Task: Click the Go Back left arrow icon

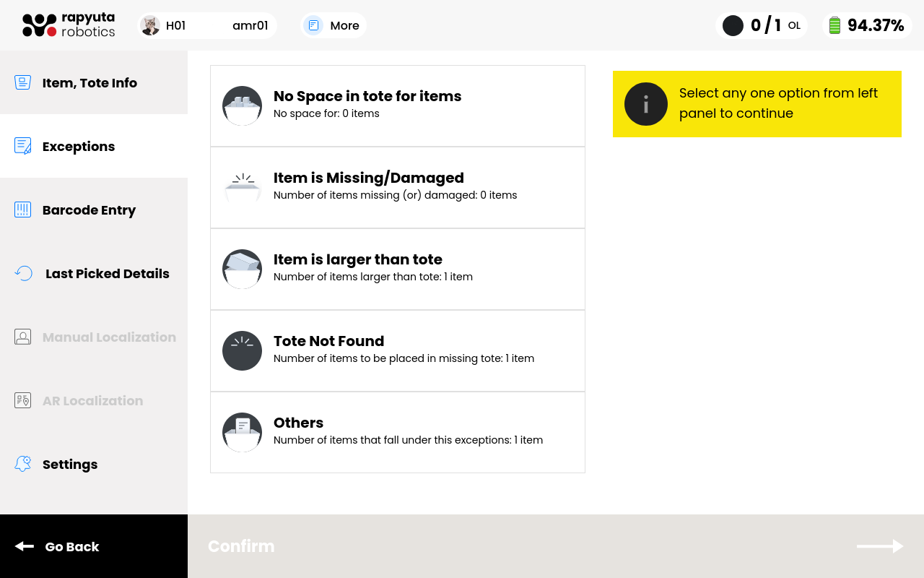Action: tap(25, 546)
